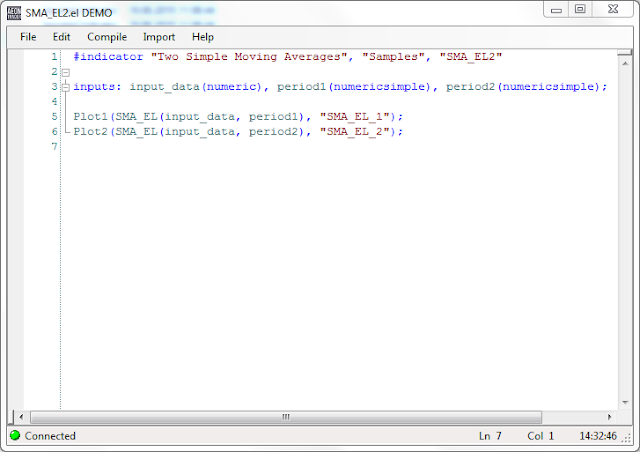Click the horizontal scrollbar left arrow
This screenshot has width=640, height=452.
(x=21, y=417)
